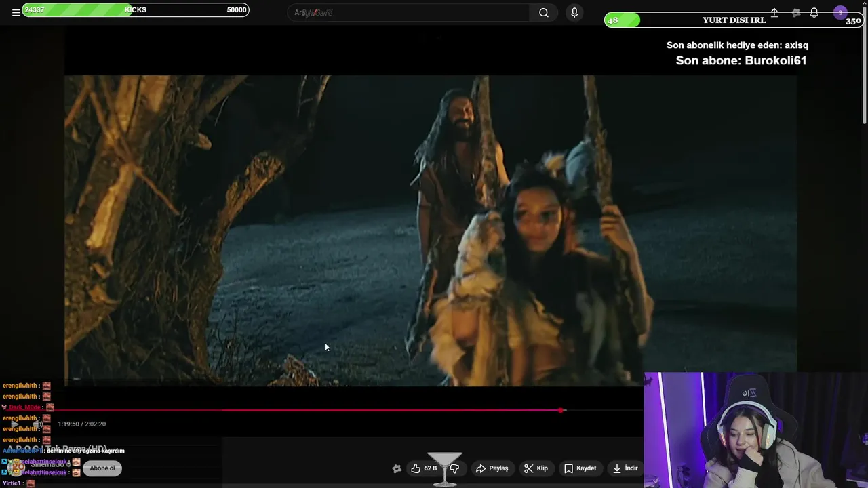Like the video with thumbs up
Screen dimensions: 868x488
pos(424,468)
